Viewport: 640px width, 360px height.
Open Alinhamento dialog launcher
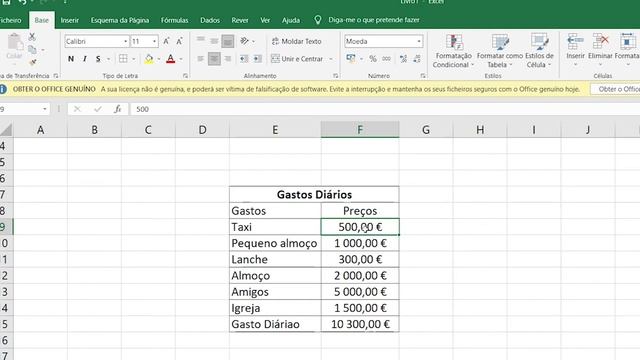point(336,76)
